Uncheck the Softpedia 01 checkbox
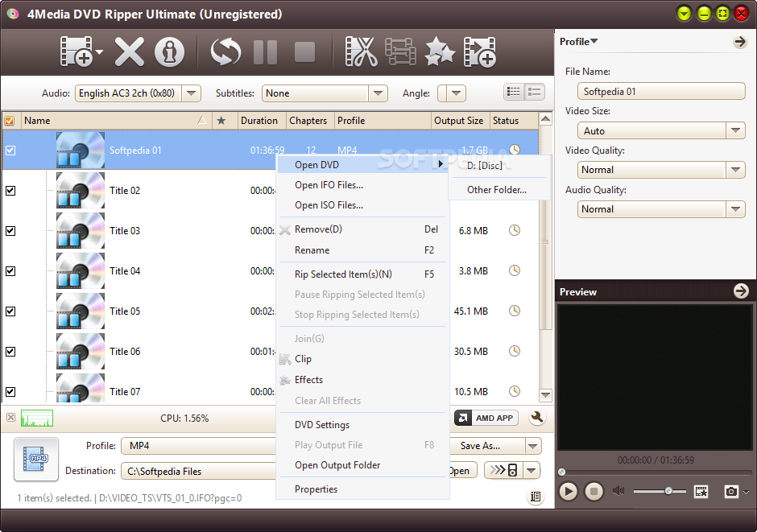Screen dimensions: 757x532 (10, 151)
